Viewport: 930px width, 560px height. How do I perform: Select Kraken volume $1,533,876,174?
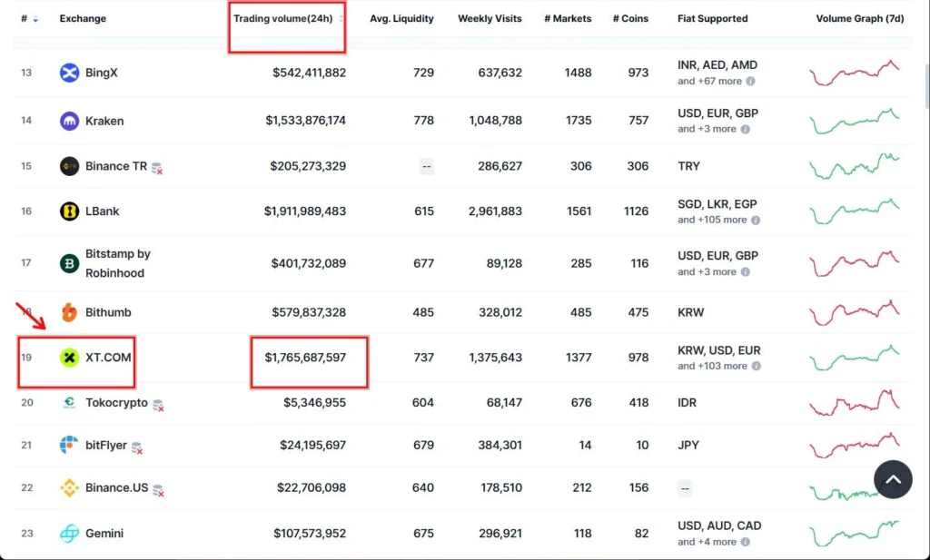pyautogui.click(x=305, y=121)
